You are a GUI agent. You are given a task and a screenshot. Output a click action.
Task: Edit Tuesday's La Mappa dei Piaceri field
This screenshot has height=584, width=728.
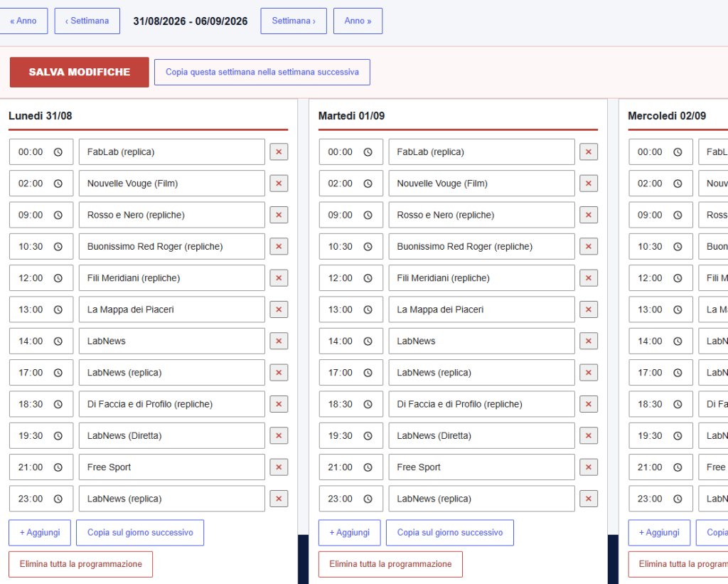pos(481,309)
